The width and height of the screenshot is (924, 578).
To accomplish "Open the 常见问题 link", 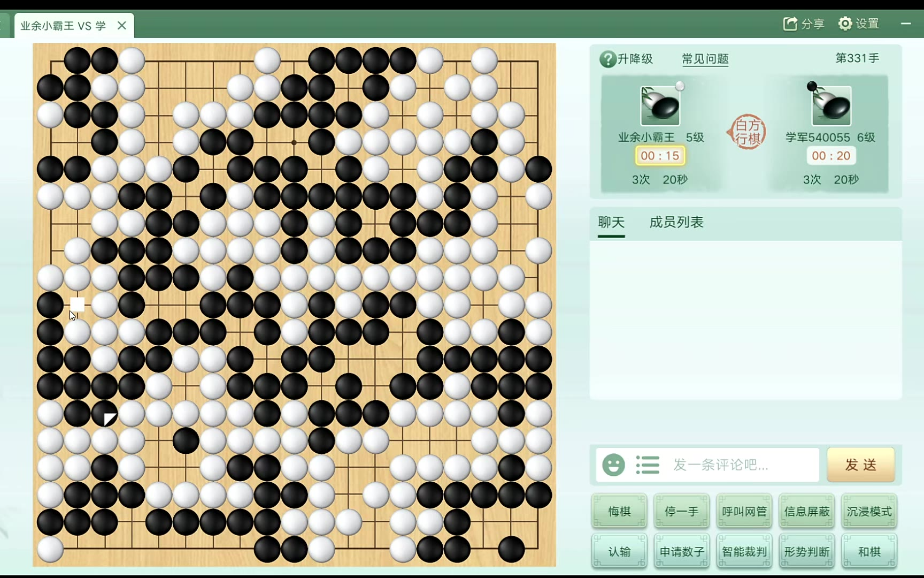I will (x=705, y=59).
